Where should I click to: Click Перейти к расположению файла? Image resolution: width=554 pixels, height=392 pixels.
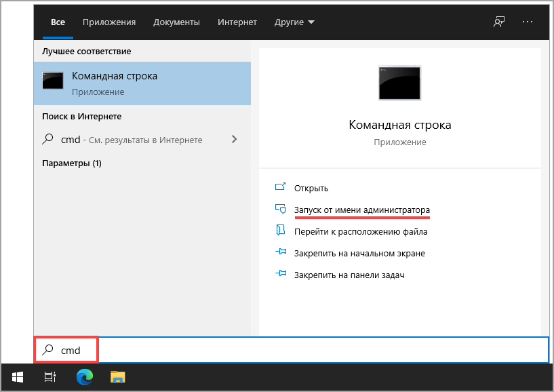point(361,232)
